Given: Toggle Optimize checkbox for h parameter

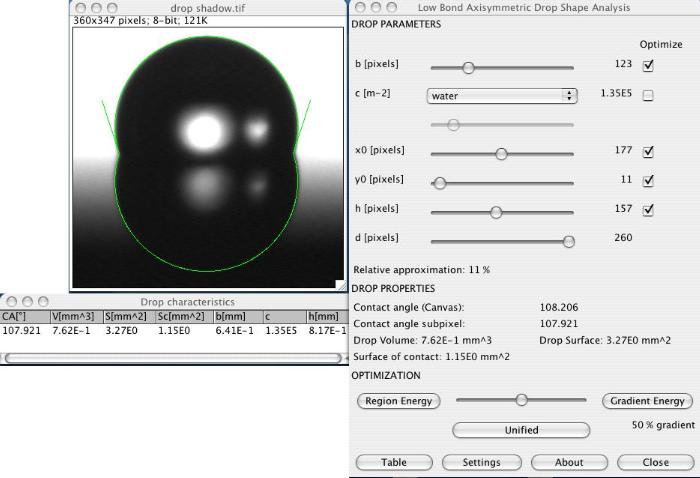Looking at the screenshot, I should [648, 210].
